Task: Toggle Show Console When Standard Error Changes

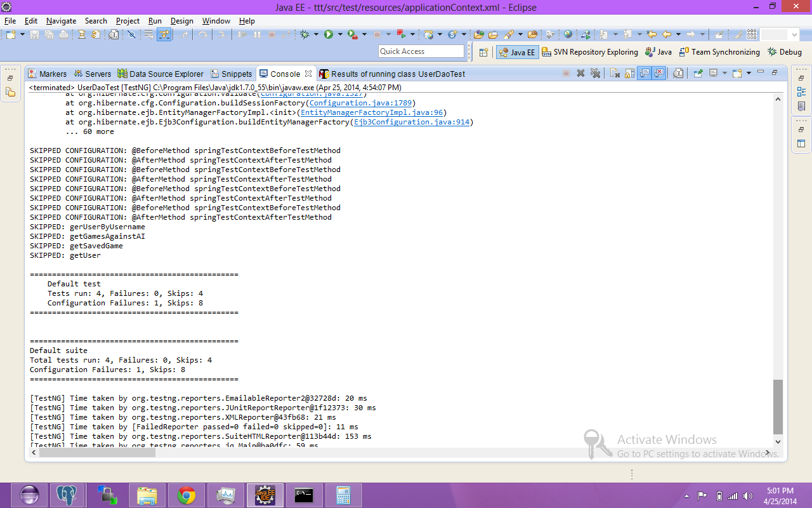Action: point(660,74)
